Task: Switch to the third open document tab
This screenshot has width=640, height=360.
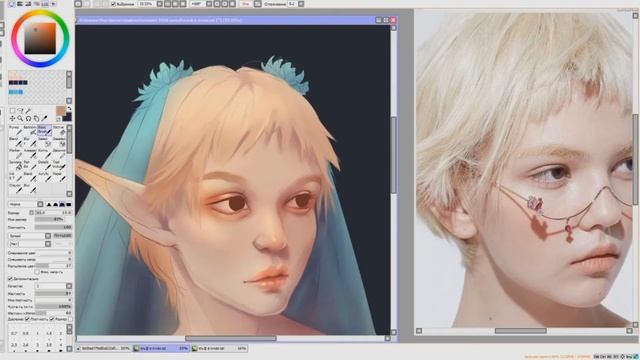Action: click(220, 349)
